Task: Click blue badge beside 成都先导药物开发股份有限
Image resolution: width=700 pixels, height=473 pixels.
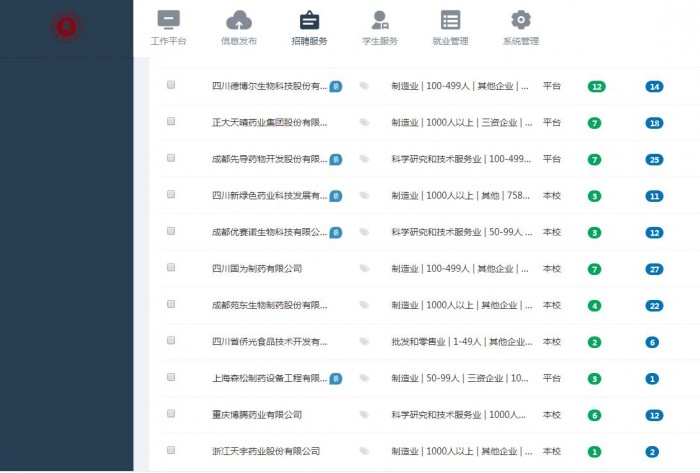Action: [x=336, y=159]
